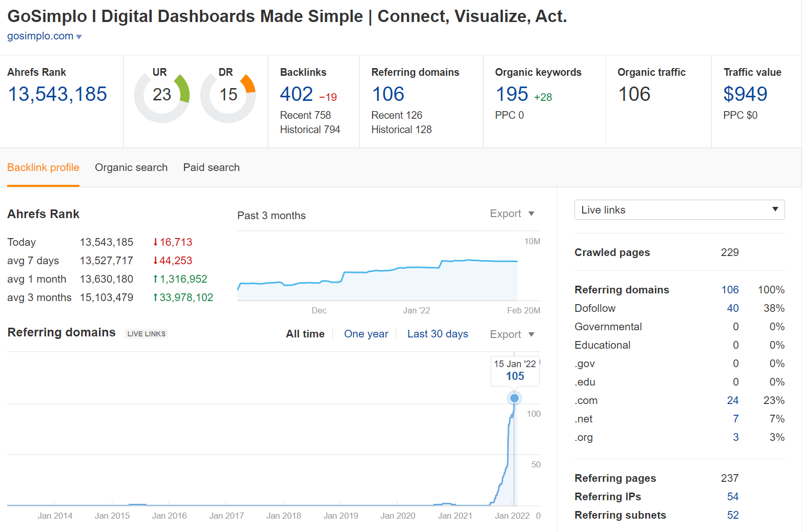Viewport: 803px width, 532px height.
Task: Open the gosimplo.com domain link
Action: coord(40,36)
